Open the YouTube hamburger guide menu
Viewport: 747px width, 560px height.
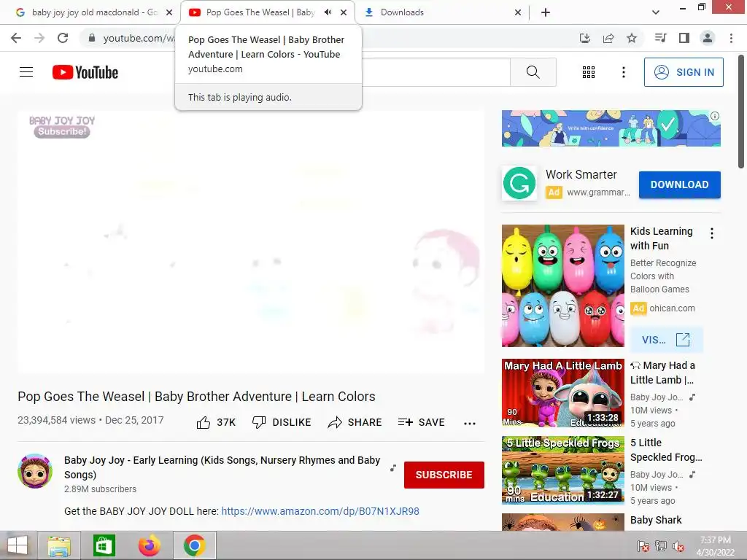click(x=26, y=72)
